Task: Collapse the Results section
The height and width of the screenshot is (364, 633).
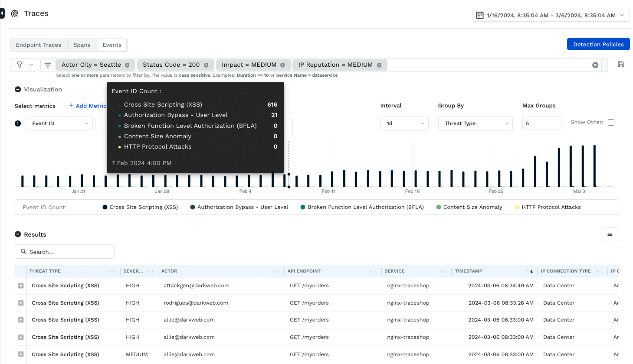Action: (x=18, y=234)
